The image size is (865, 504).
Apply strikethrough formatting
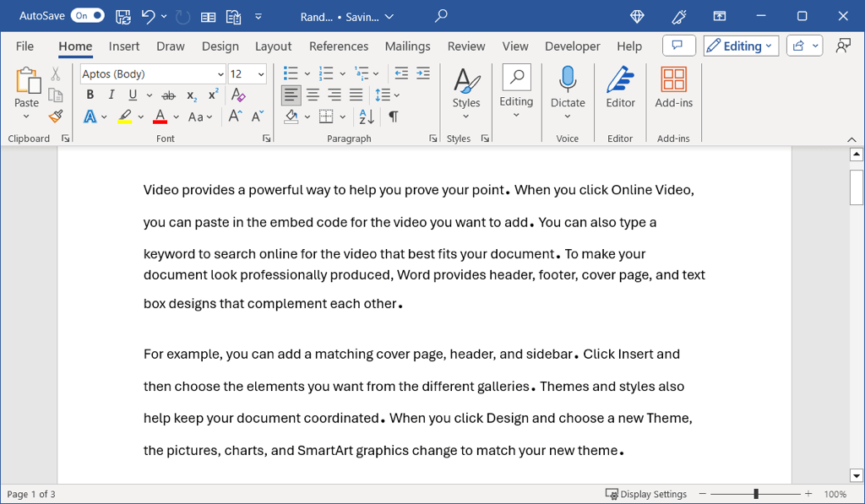[x=168, y=95]
